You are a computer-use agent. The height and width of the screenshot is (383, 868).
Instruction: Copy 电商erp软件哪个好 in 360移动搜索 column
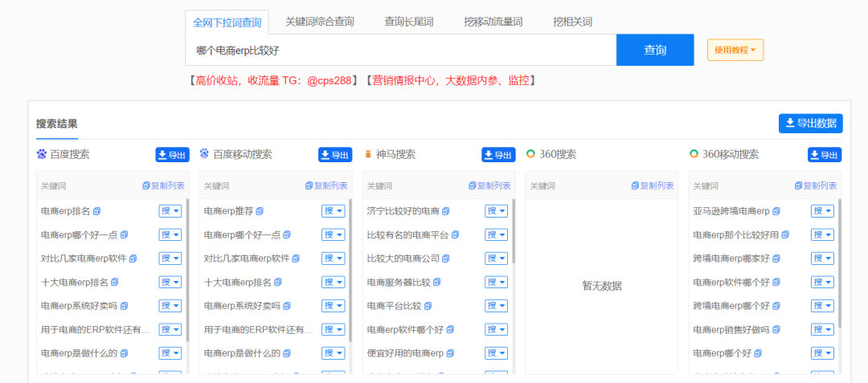[x=776, y=282]
